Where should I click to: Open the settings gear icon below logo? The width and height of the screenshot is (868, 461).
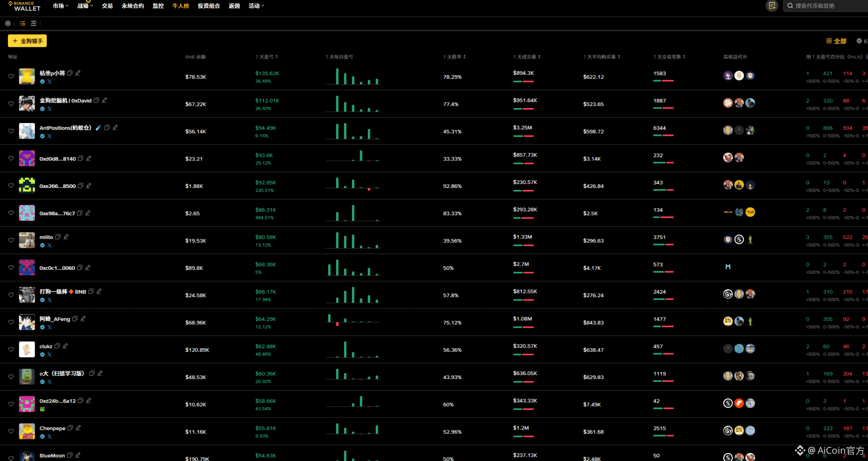click(8, 24)
